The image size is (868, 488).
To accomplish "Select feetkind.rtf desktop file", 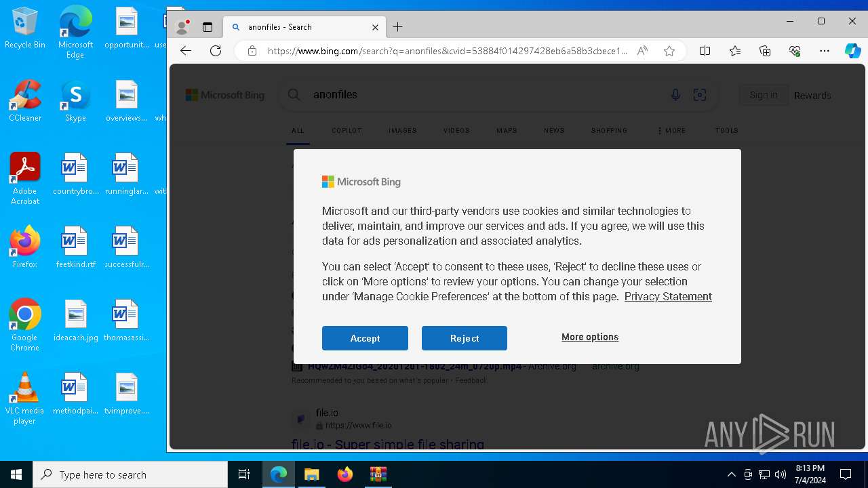I will [75, 247].
